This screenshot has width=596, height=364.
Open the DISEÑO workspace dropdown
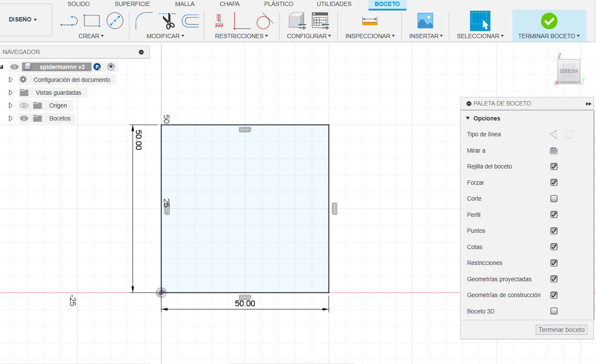point(23,20)
